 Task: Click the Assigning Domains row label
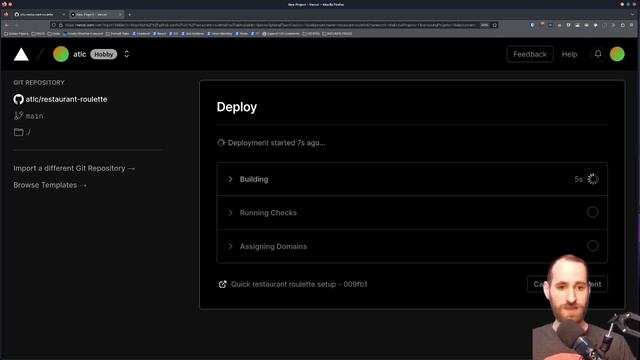click(273, 246)
